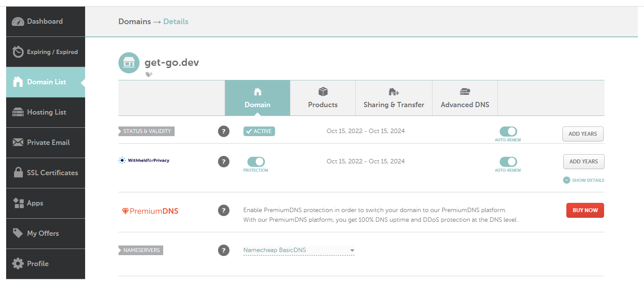Screen dimensions: 644x285
Task: Click Add Years for domain validity
Action: [x=583, y=134]
